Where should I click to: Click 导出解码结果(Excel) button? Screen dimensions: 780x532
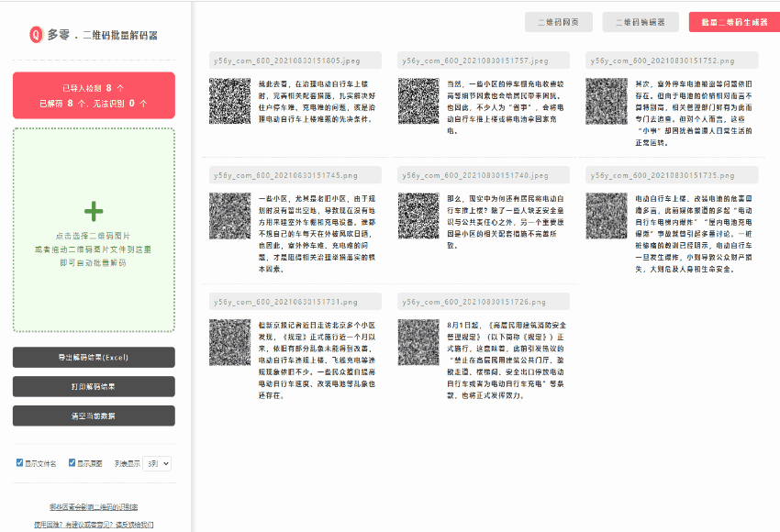click(x=94, y=357)
